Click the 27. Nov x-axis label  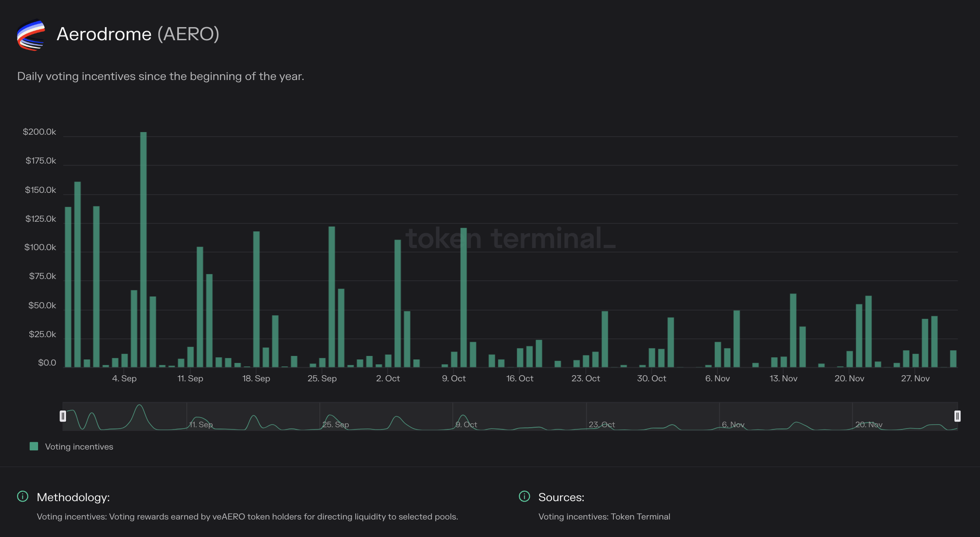915,378
